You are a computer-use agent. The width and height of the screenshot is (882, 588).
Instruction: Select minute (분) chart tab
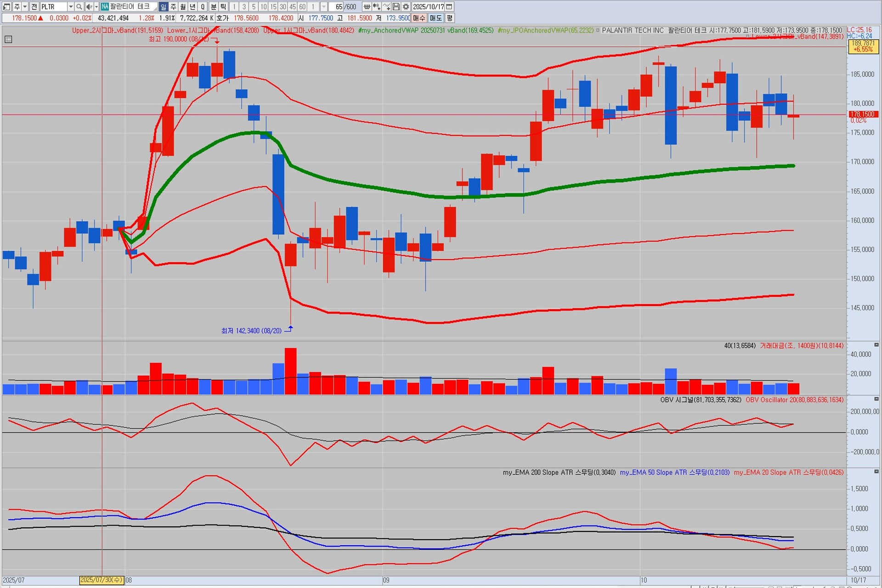point(214,6)
